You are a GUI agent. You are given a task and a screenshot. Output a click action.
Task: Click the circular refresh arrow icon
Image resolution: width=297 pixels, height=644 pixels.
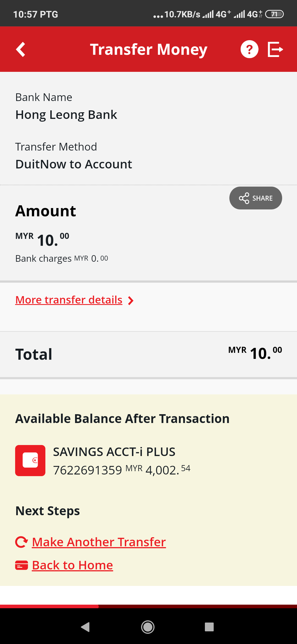coord(21,542)
